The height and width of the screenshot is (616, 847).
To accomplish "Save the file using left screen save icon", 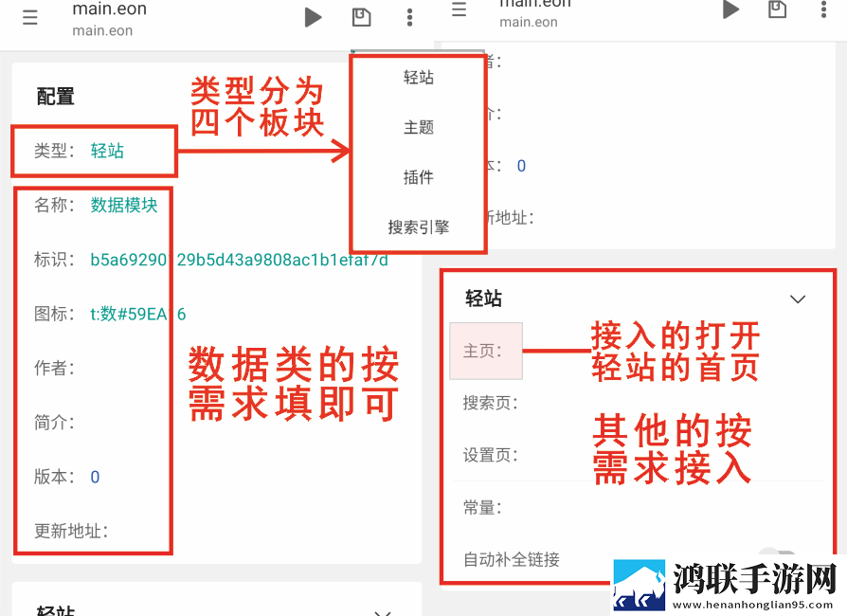I will click(x=361, y=17).
